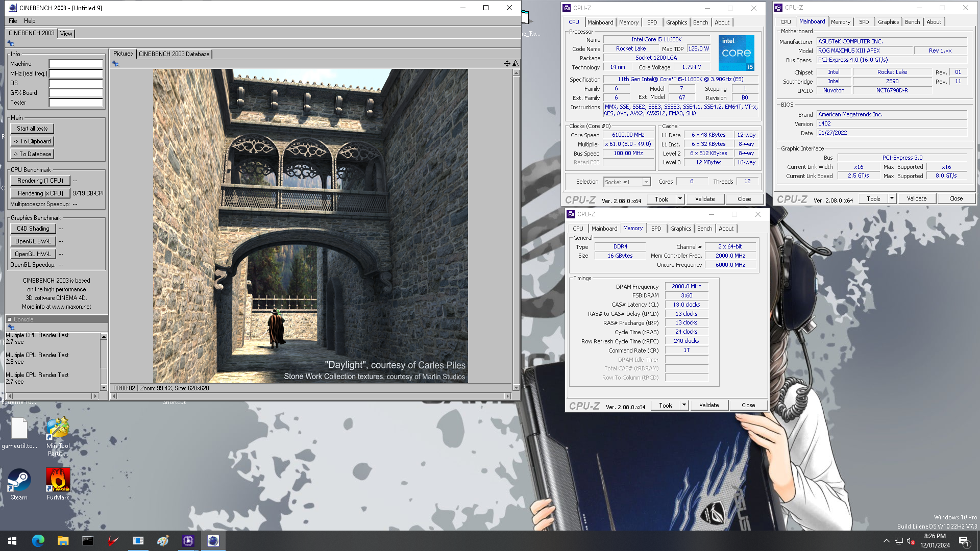Click into the GFX-Board input field

[x=76, y=93]
